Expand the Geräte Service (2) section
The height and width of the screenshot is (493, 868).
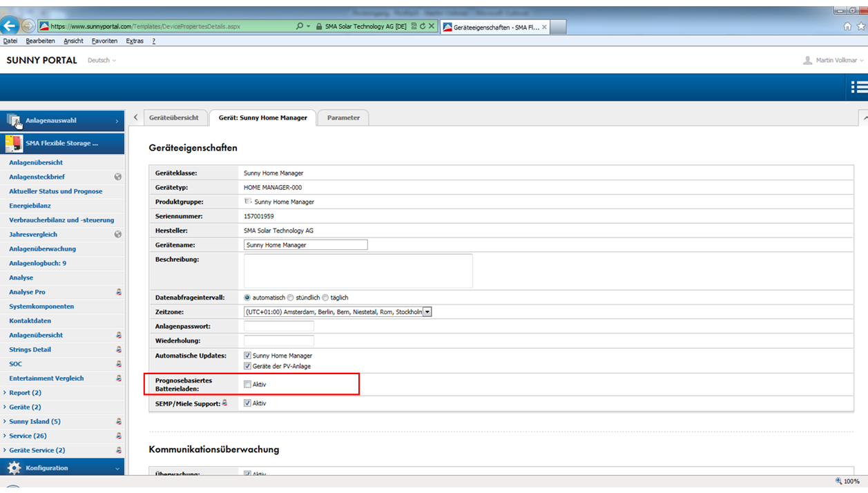pyautogui.click(x=5, y=450)
